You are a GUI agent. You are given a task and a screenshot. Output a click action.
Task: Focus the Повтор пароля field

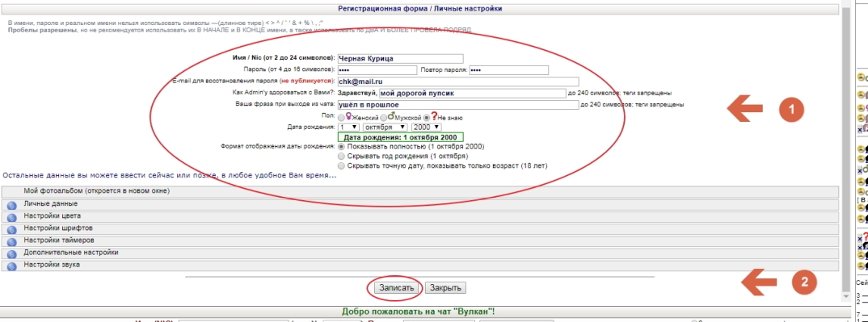(508, 70)
